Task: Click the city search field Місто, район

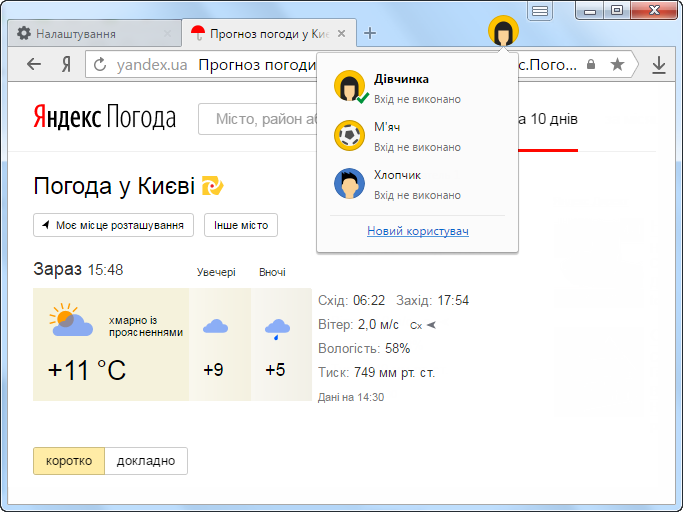Action: tap(258, 119)
